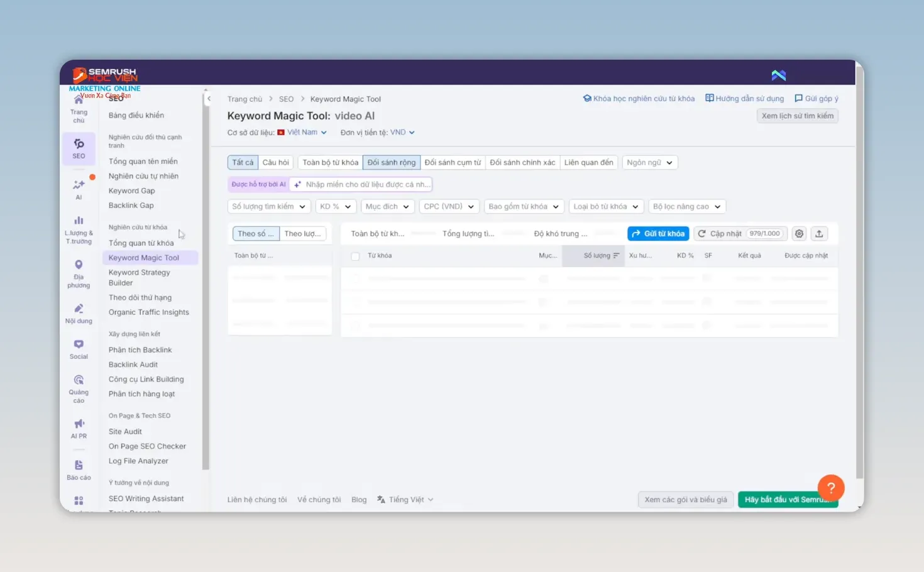Open the AI section icon
The width and height of the screenshot is (924, 572).
pyautogui.click(x=79, y=189)
